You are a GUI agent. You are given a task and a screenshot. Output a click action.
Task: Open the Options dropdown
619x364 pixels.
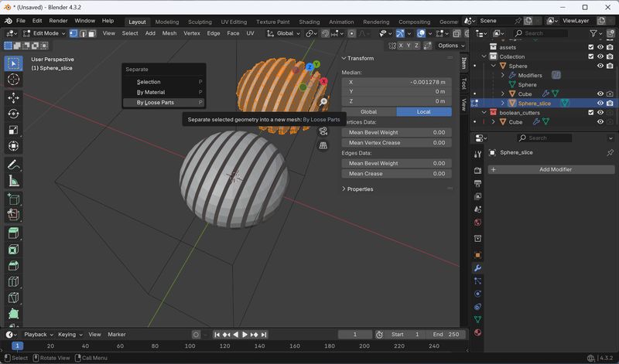pos(451,46)
